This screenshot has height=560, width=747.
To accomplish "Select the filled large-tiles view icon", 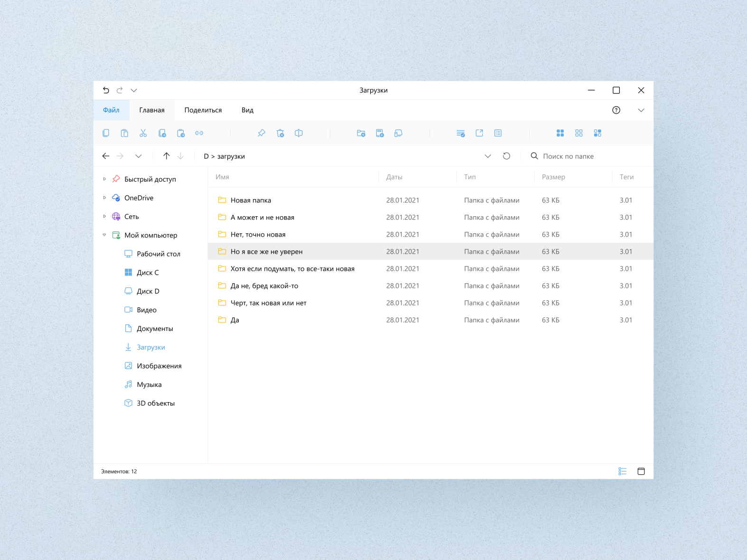I will [560, 133].
